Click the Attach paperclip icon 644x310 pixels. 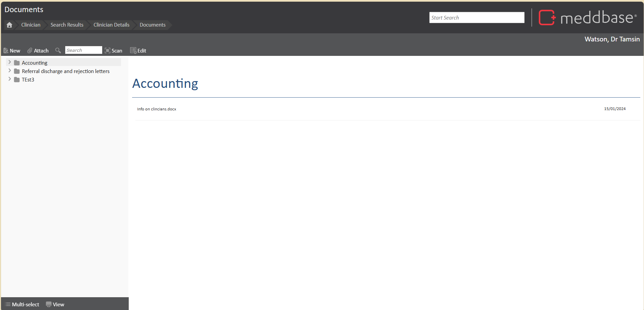click(30, 50)
